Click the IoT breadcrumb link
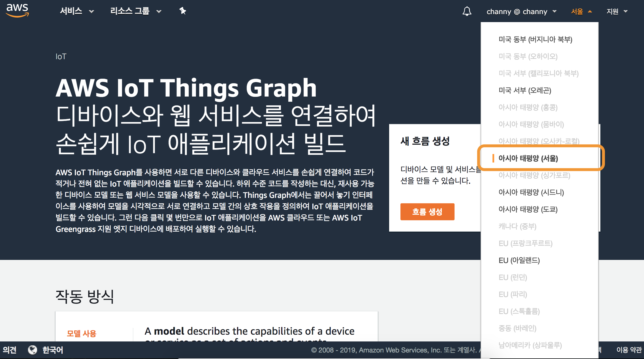The height and width of the screenshot is (359, 644). [61, 57]
